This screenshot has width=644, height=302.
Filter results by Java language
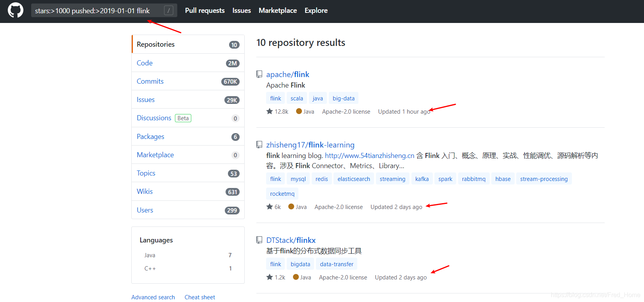coord(188,255)
